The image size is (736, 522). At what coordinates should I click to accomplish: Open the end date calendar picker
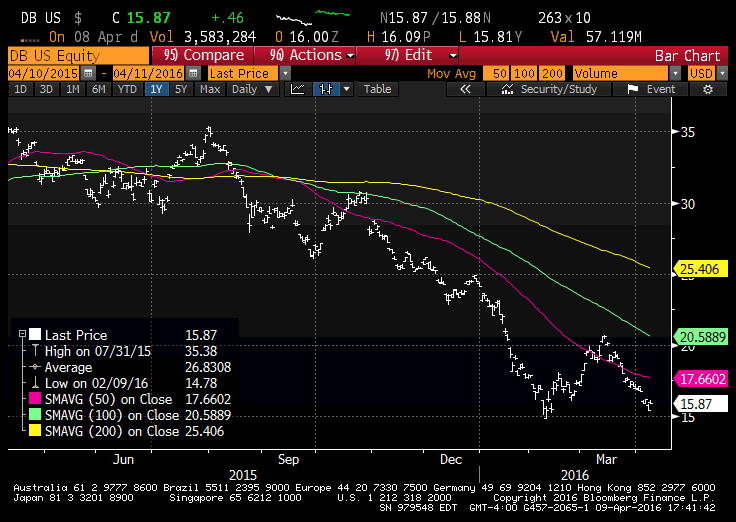coord(193,74)
